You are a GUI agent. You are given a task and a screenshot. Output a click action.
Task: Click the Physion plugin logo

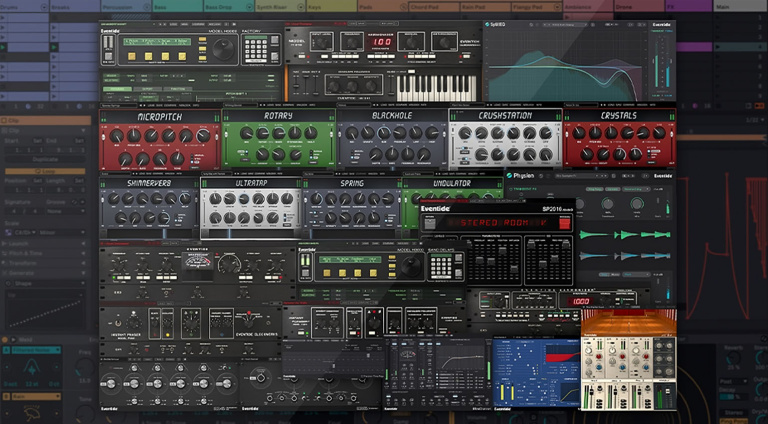(x=529, y=175)
